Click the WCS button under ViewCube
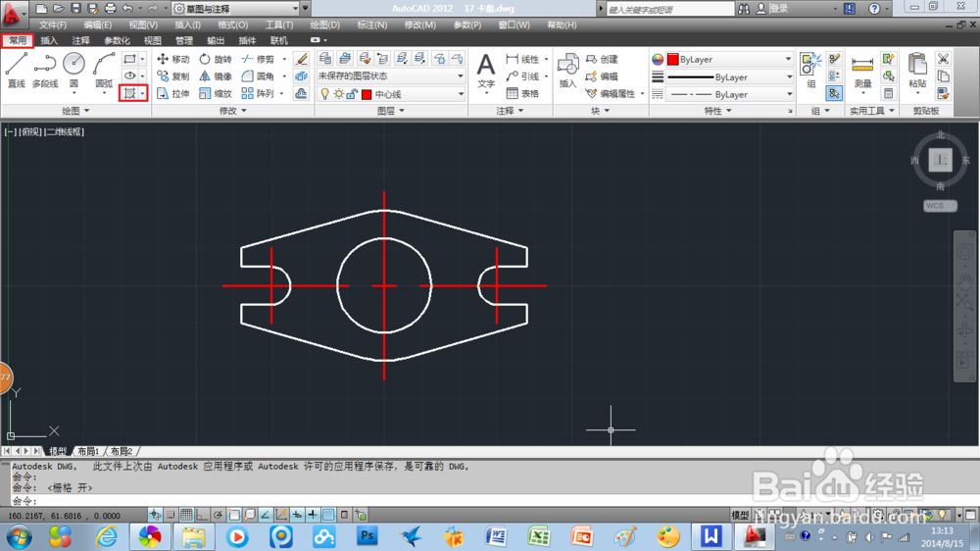Viewport: 980px width, 551px height. click(940, 206)
